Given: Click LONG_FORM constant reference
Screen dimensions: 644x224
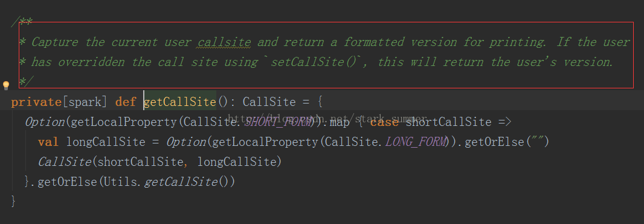Looking at the screenshot, I should pos(415,142).
